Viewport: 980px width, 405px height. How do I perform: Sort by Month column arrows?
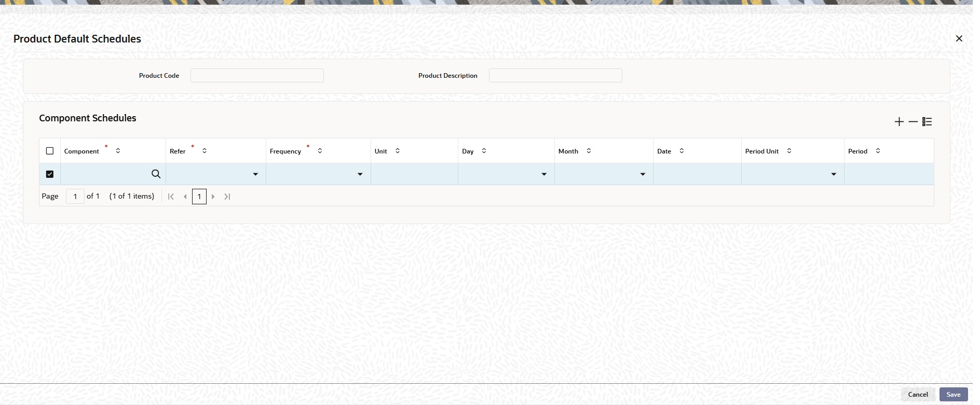(589, 151)
